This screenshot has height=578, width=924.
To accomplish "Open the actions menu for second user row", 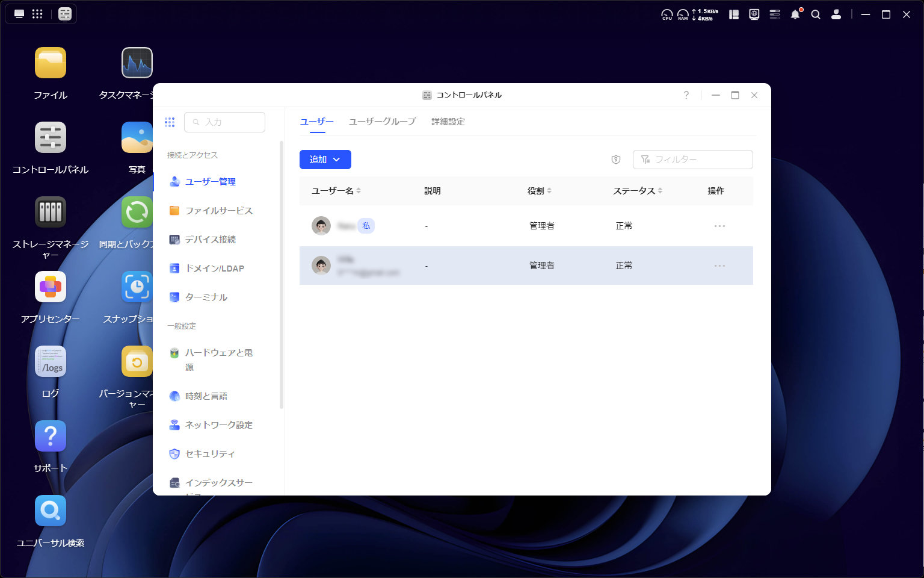I will point(719,266).
